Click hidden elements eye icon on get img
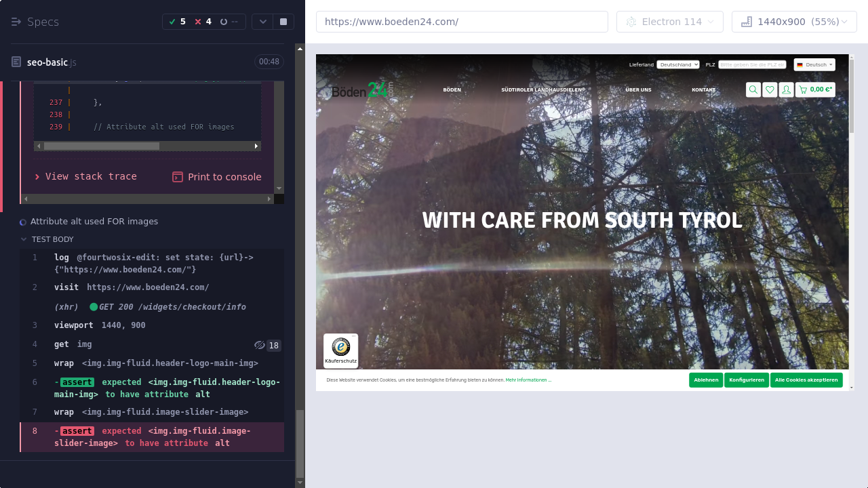 click(259, 345)
